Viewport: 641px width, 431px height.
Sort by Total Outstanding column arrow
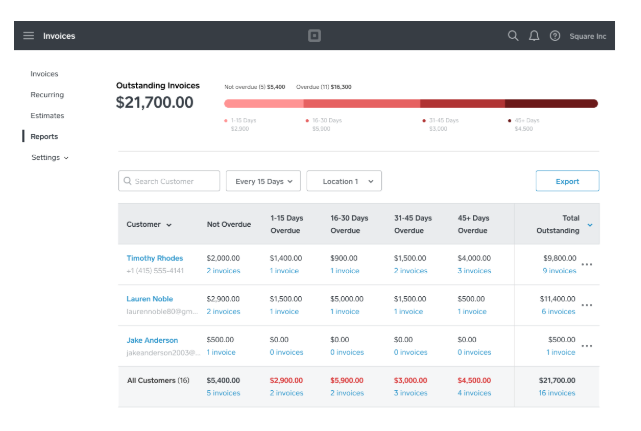point(590,225)
